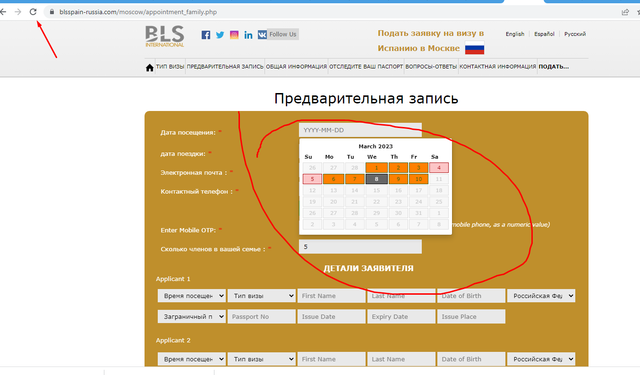View site info via the address bar lock icon
This screenshot has height=375, width=640.
coord(52,12)
